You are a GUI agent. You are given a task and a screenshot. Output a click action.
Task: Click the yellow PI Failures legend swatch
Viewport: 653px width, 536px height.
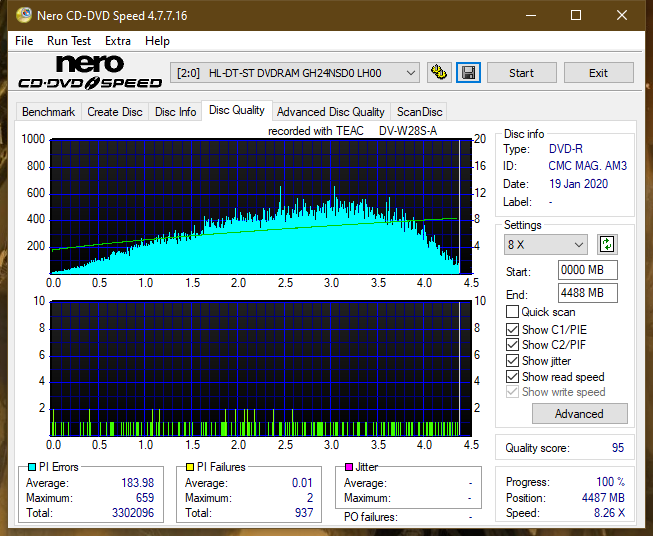tap(189, 467)
